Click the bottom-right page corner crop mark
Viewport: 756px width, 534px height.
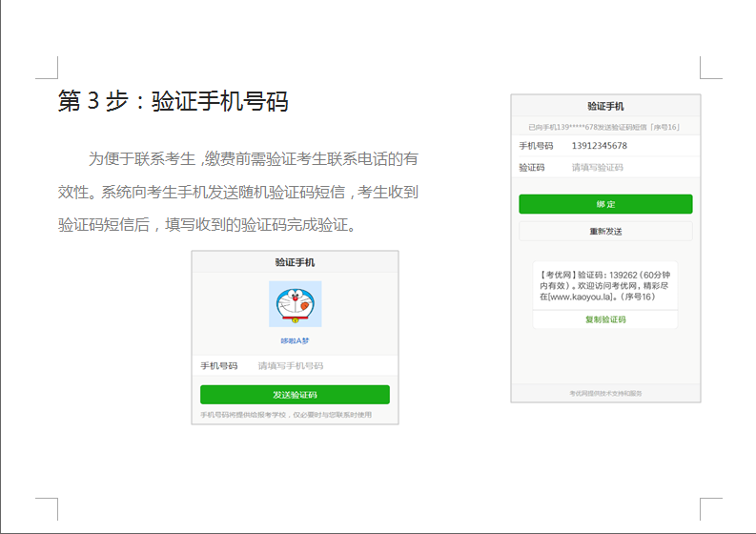click(x=710, y=507)
